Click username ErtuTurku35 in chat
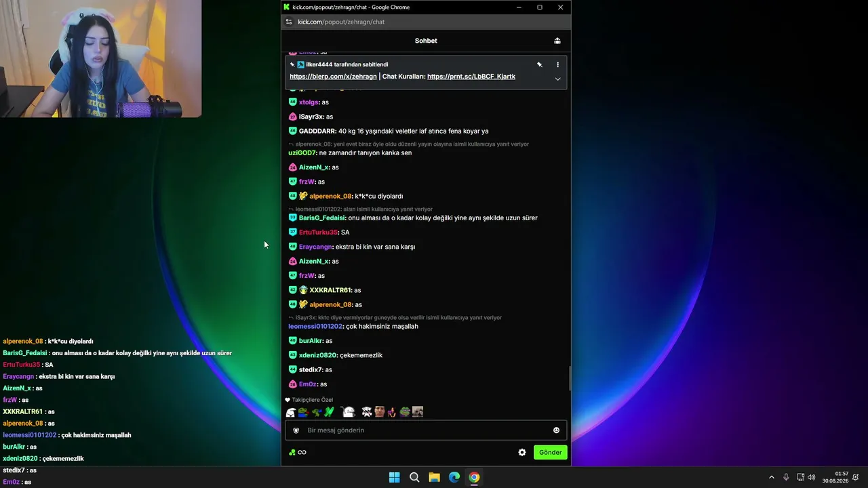The height and width of the screenshot is (488, 868). (318, 232)
